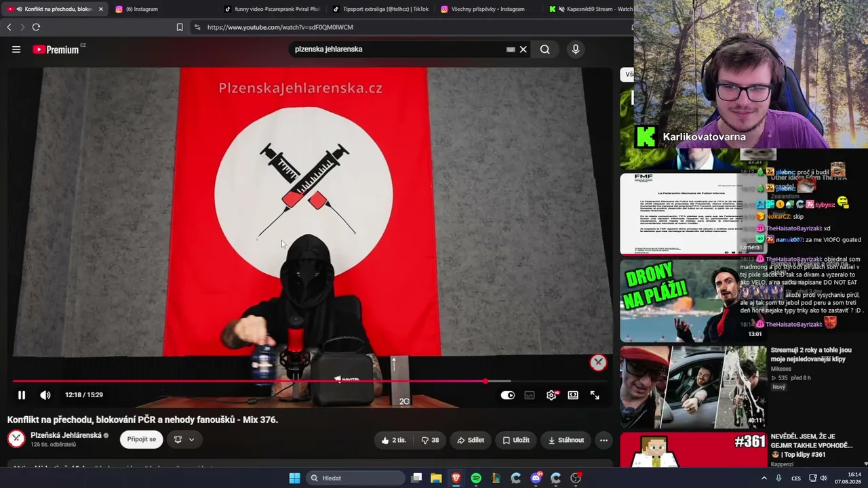Mute the video with the speaker icon

pyautogui.click(x=45, y=395)
